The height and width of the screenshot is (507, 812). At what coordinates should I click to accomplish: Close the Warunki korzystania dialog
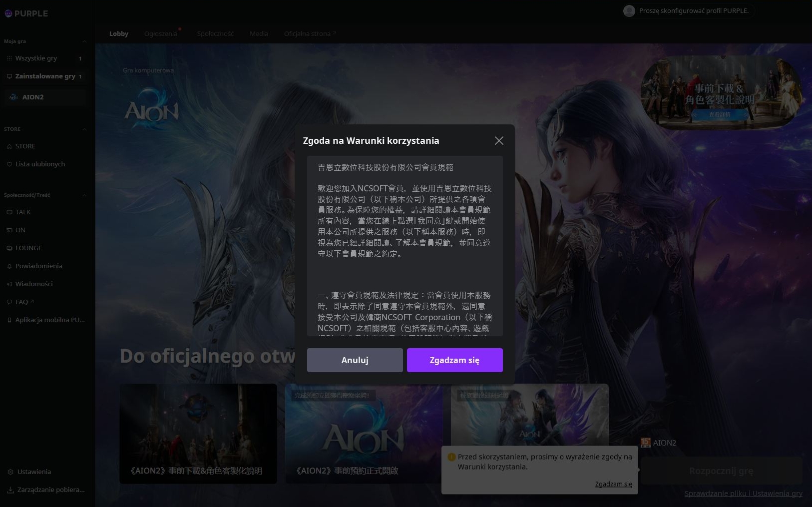[498, 141]
